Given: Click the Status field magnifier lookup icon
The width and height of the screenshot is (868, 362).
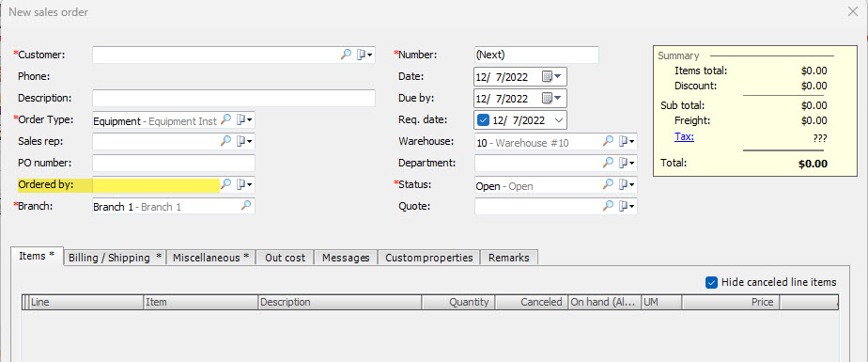Looking at the screenshot, I should pyautogui.click(x=609, y=184).
